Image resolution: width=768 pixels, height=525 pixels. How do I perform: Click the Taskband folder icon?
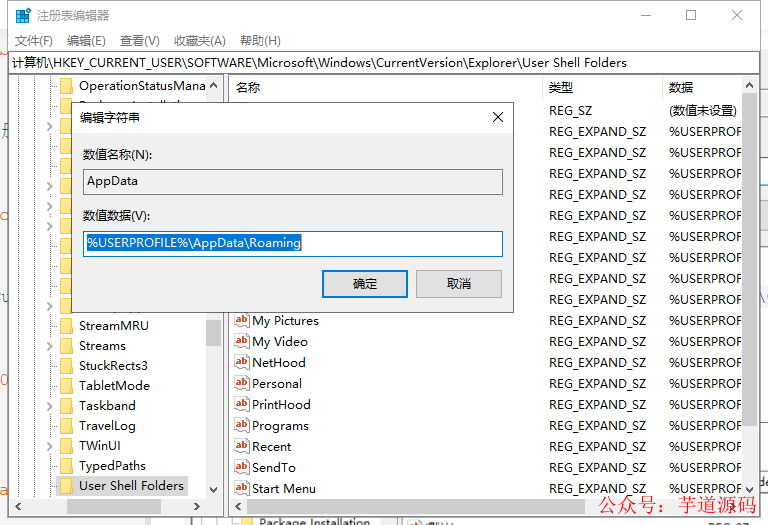point(66,406)
